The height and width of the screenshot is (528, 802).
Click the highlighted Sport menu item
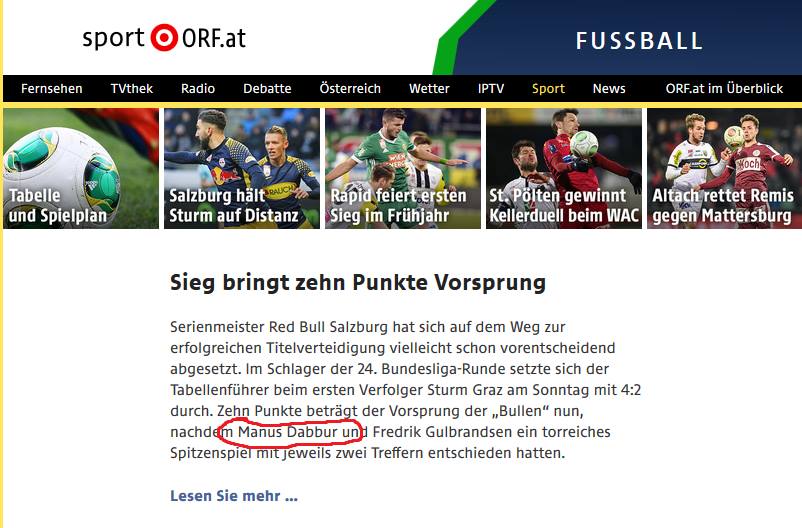coord(548,89)
